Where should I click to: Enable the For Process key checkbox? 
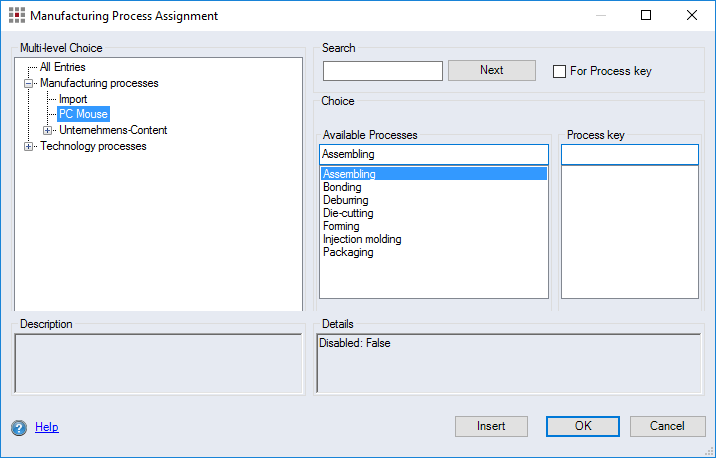click(560, 72)
